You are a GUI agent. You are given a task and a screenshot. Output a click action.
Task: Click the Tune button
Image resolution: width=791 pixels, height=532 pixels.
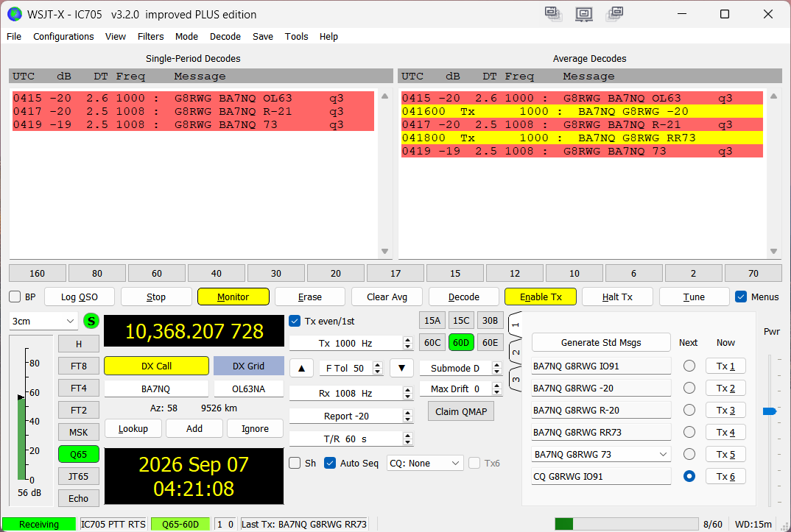click(x=694, y=297)
